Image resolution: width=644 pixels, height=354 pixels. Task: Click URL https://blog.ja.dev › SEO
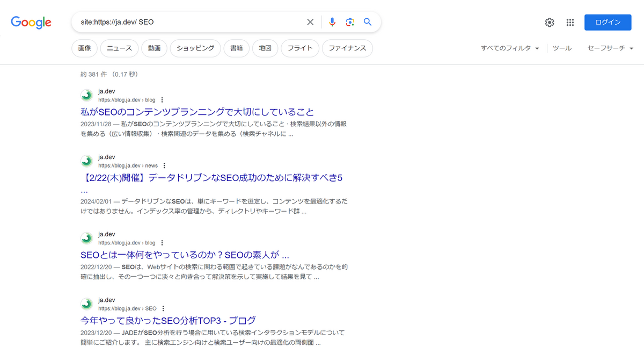click(x=127, y=308)
